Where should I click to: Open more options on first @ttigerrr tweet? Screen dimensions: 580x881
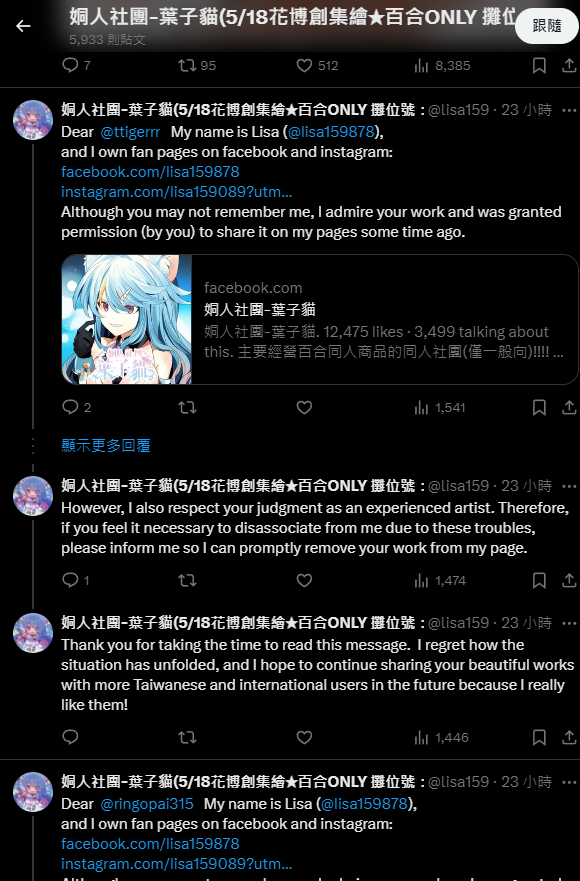[569, 110]
